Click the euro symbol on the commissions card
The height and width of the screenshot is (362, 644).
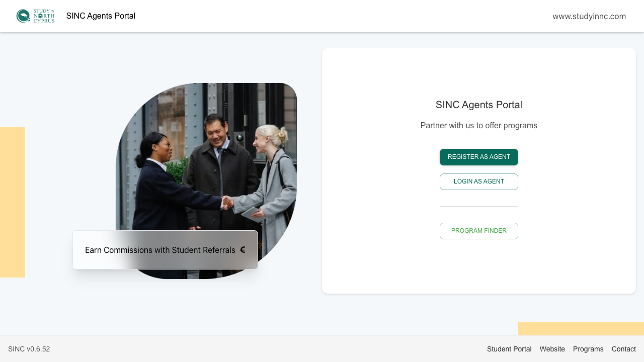(243, 250)
